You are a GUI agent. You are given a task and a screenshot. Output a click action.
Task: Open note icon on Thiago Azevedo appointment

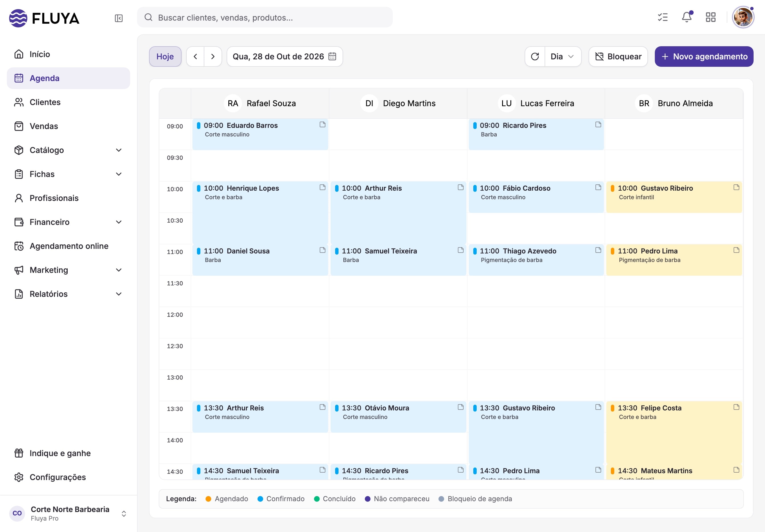click(598, 250)
